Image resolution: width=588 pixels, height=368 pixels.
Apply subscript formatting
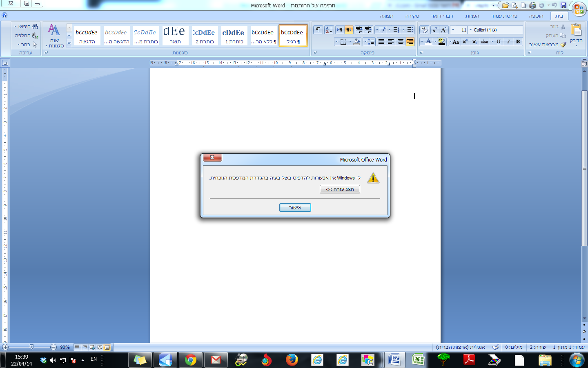click(x=474, y=42)
